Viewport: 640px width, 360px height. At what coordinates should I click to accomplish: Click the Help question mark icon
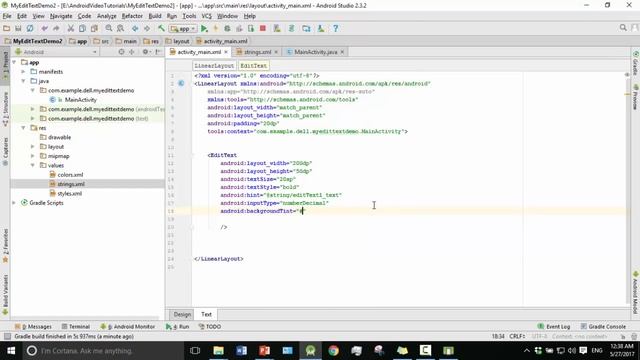pyautogui.click(x=336, y=29)
